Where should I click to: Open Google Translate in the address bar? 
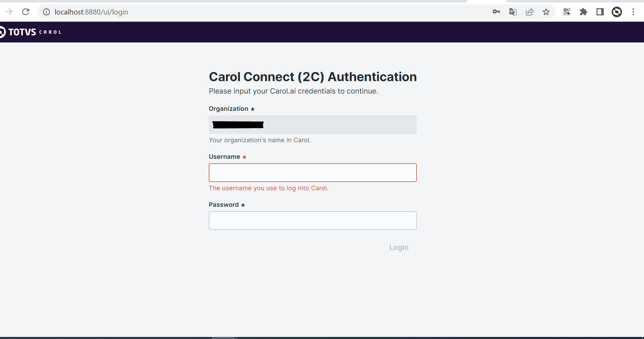point(513,12)
